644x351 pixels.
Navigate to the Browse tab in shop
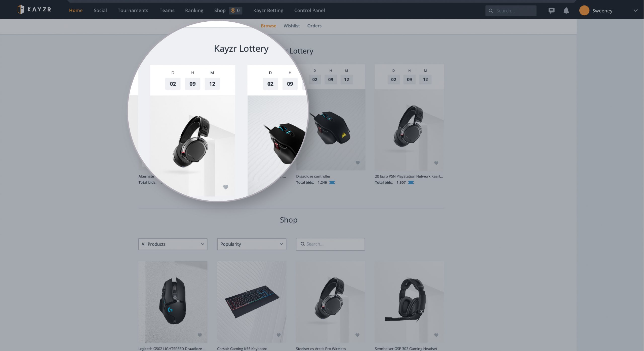click(x=268, y=26)
